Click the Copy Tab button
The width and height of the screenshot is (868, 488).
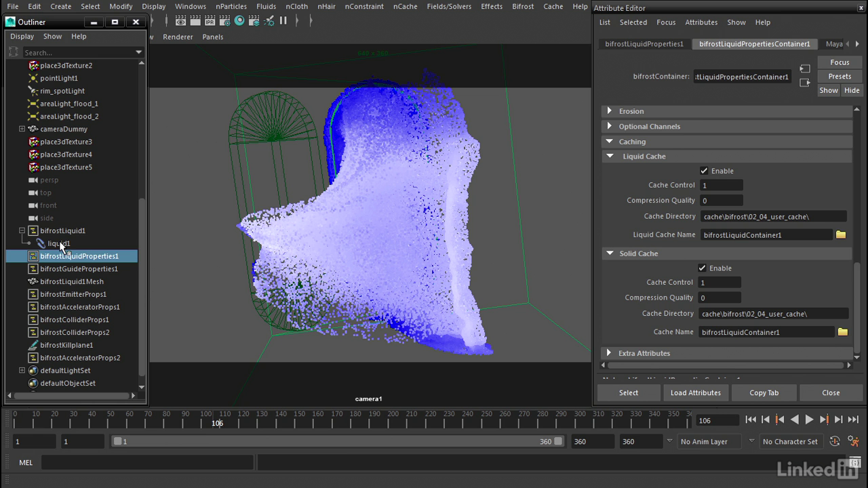(764, 392)
